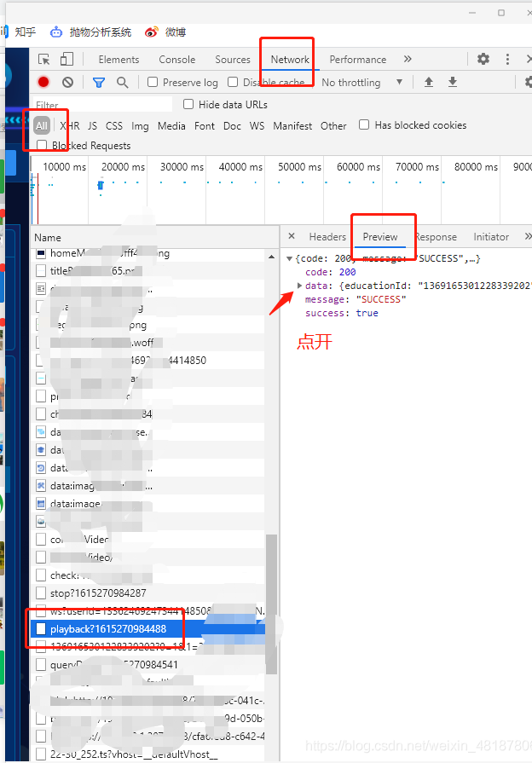Click the import HAR upload arrow
Viewport: 532px width, 763px height.
(x=429, y=82)
